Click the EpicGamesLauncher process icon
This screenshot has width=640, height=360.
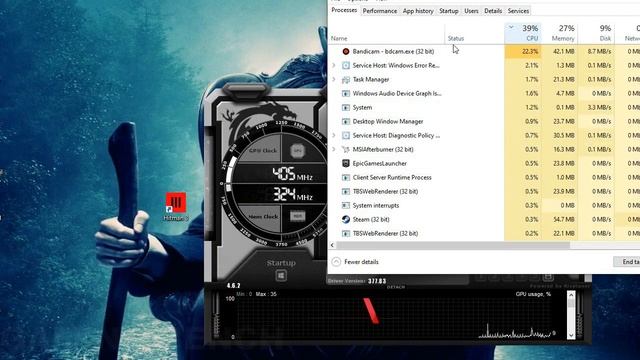(x=346, y=163)
